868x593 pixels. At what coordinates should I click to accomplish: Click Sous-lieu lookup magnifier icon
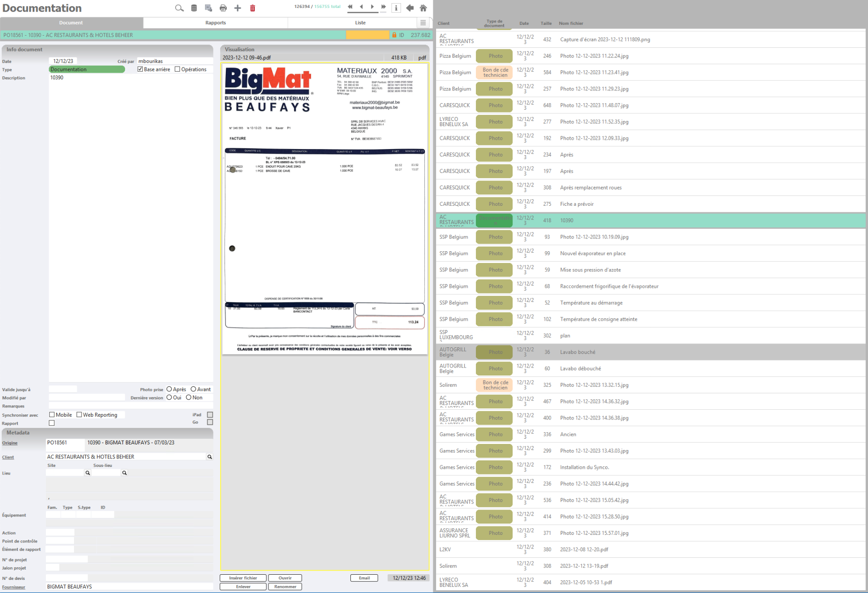tap(125, 473)
